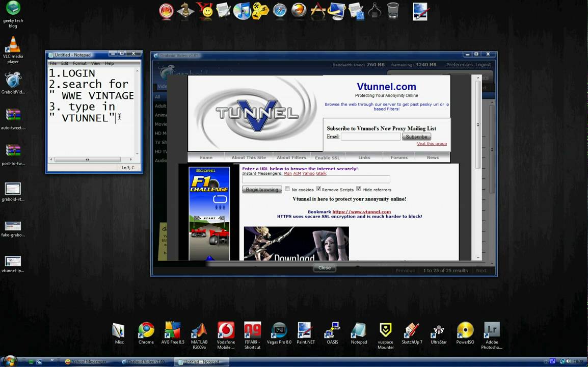Click the Logout link in Graboid
Image resolution: width=588 pixels, height=367 pixels.
coord(483,65)
